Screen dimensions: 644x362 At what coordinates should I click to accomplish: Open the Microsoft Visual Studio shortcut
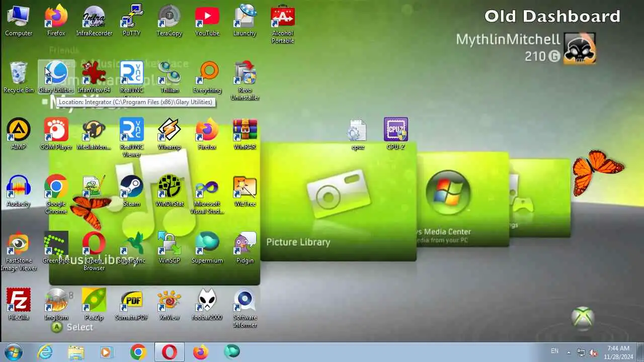[207, 195]
